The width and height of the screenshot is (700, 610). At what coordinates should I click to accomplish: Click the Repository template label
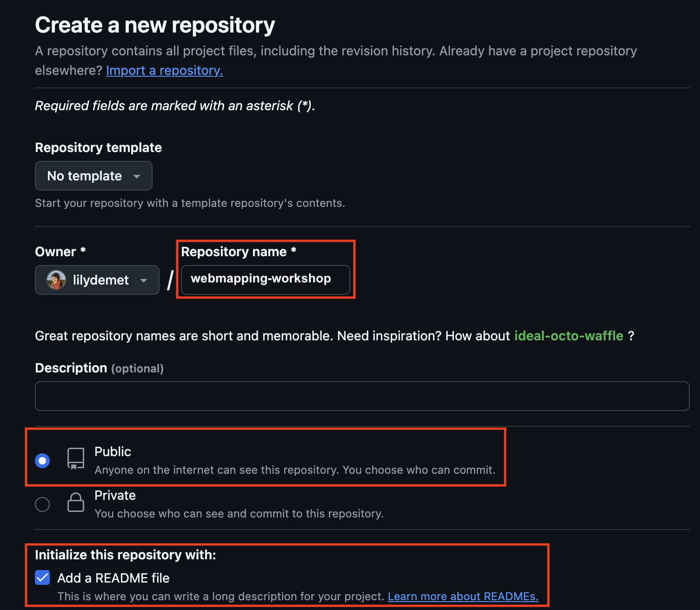(x=99, y=147)
